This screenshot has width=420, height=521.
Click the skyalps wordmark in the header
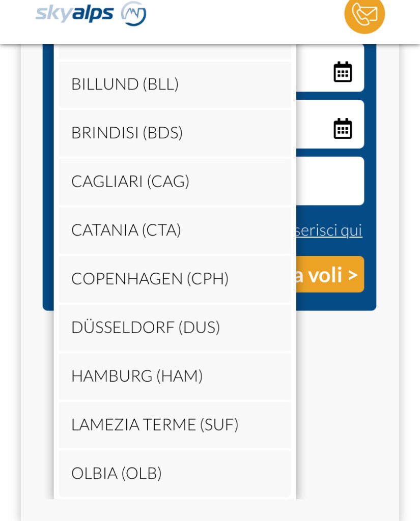pyautogui.click(x=74, y=14)
